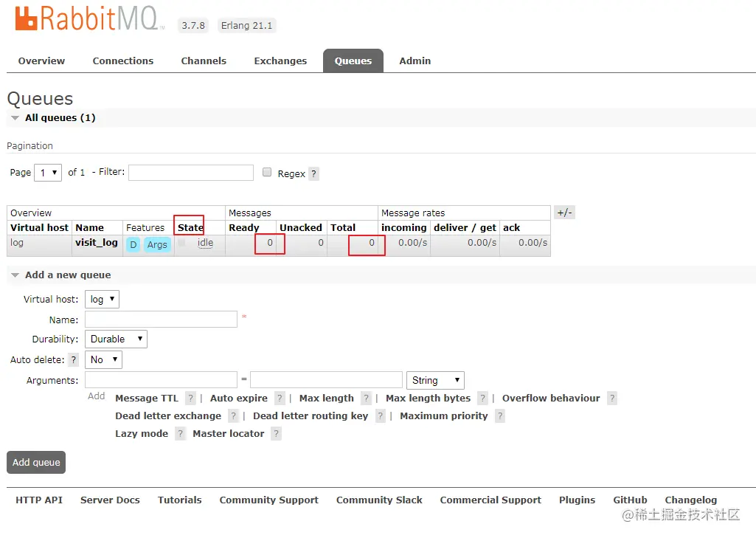
Task: Focus the Arguments key input field
Action: tap(161, 380)
